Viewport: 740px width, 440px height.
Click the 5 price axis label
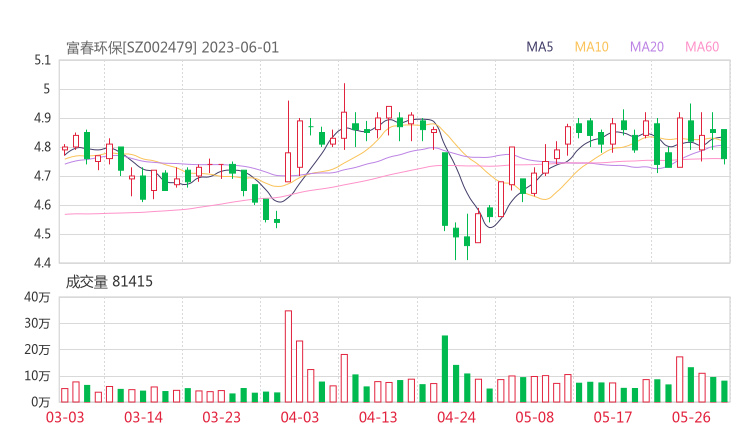point(46,89)
